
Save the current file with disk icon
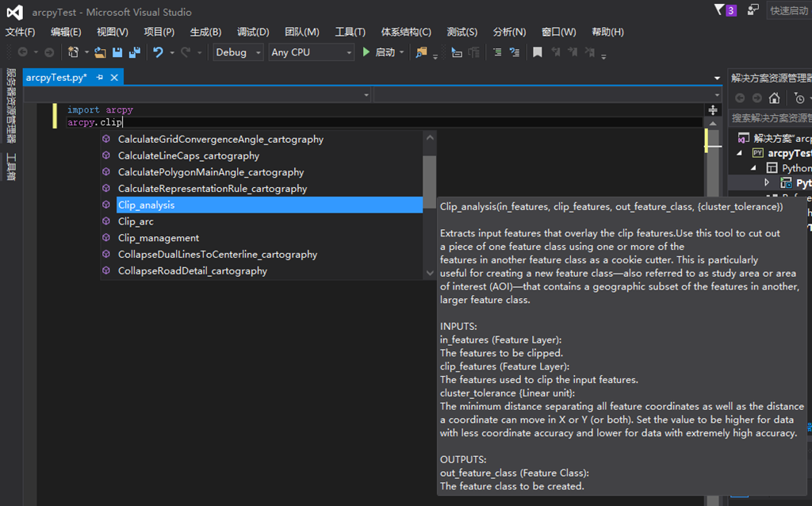[117, 52]
